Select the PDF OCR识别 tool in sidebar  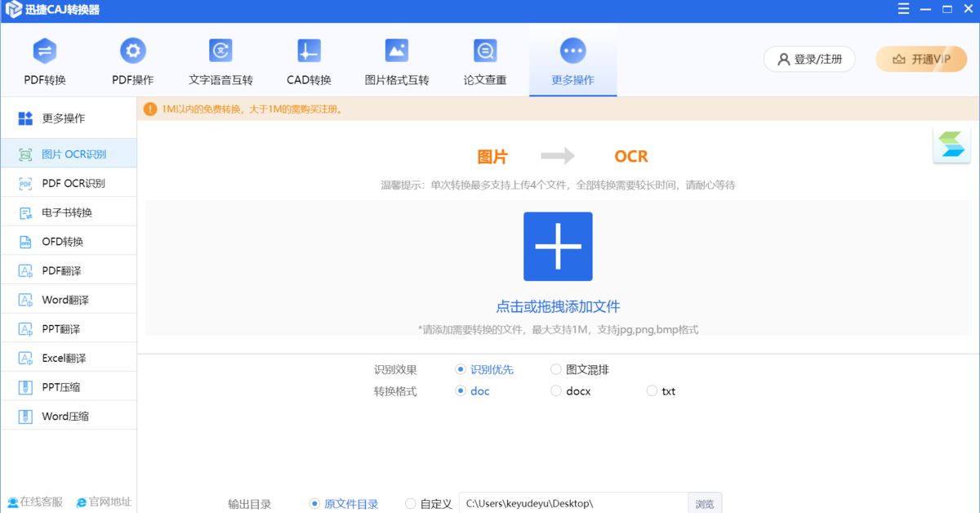68,182
